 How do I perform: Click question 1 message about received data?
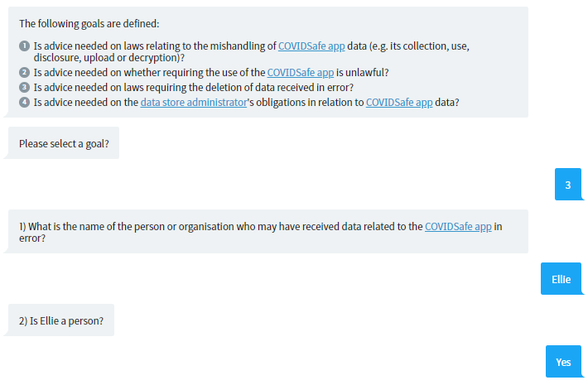point(268,232)
